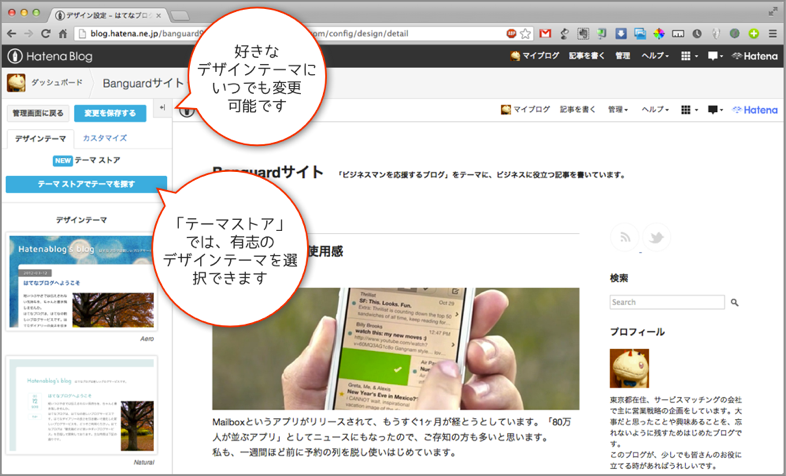The height and width of the screenshot is (476, 786).
Task: Click the 検索 heading in blog sidebar
Action: pyautogui.click(x=619, y=278)
